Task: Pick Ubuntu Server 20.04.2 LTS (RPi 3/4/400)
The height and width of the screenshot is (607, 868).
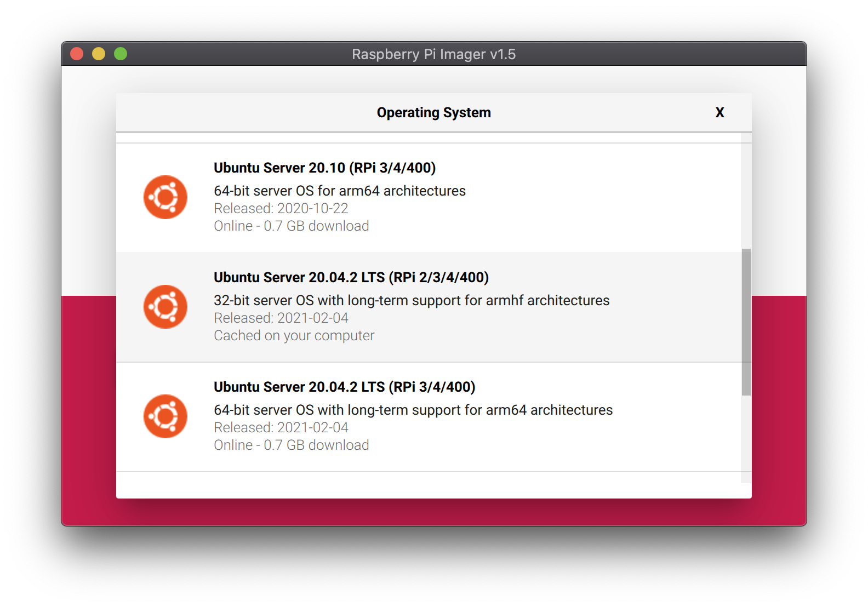Action: [344, 387]
